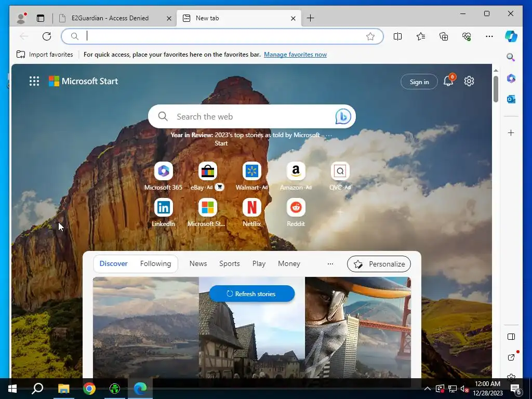Open the tab actions menu icon
The image size is (532, 399).
[x=41, y=18]
